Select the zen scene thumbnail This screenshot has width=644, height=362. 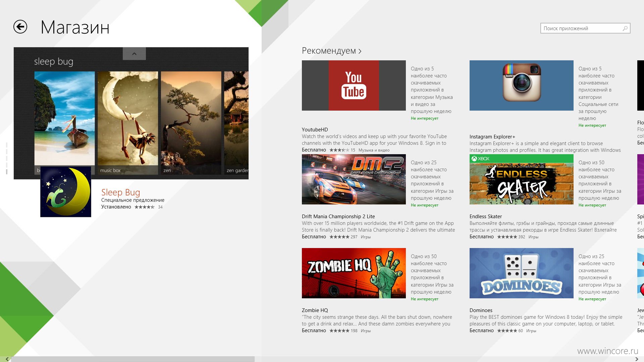[x=191, y=123]
